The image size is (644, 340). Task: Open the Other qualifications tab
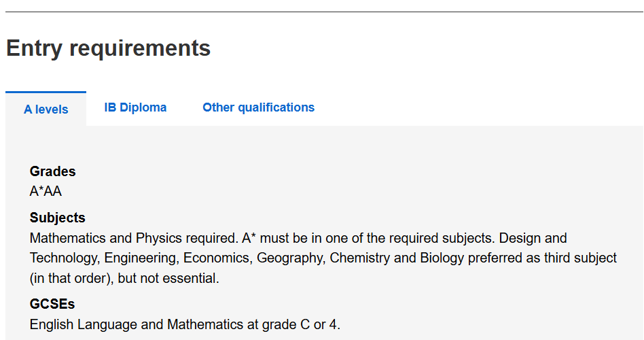[x=258, y=107]
